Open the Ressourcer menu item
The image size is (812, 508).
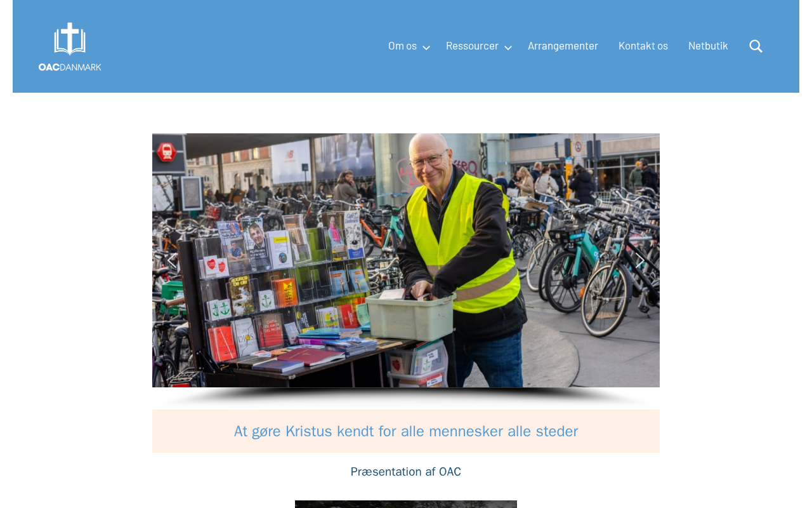(x=472, y=46)
